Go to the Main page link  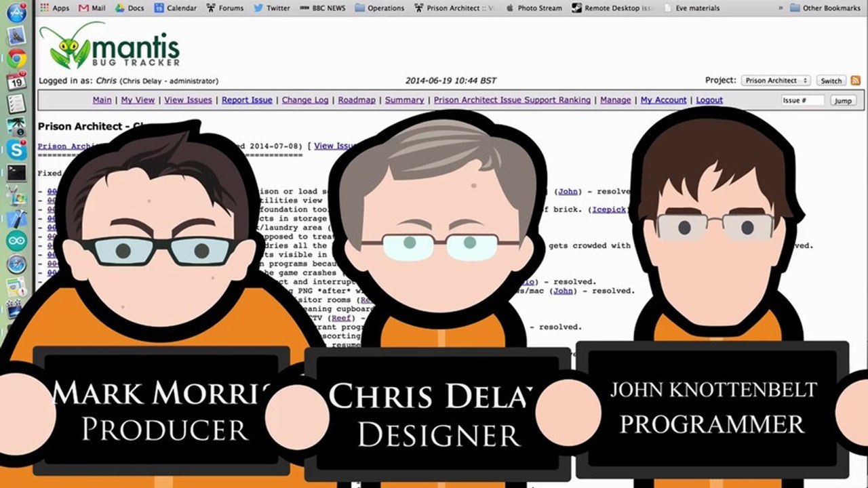pos(102,100)
